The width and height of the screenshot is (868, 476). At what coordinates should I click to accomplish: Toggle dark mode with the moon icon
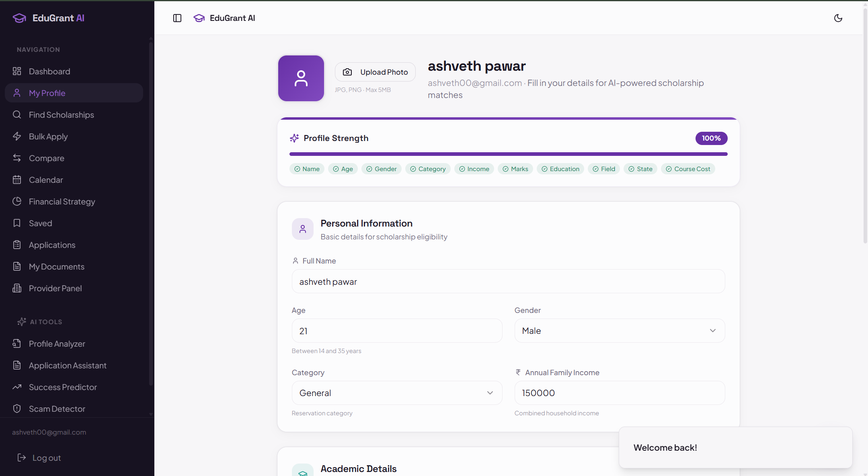click(838, 18)
